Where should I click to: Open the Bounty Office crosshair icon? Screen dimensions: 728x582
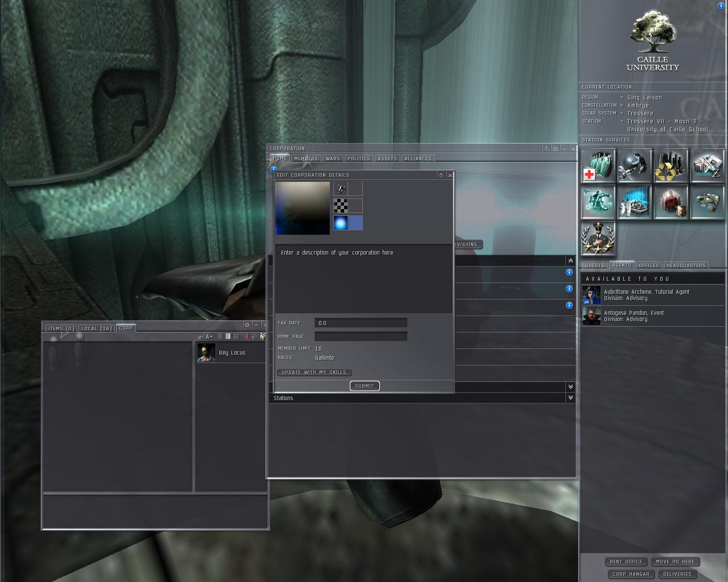click(x=671, y=202)
